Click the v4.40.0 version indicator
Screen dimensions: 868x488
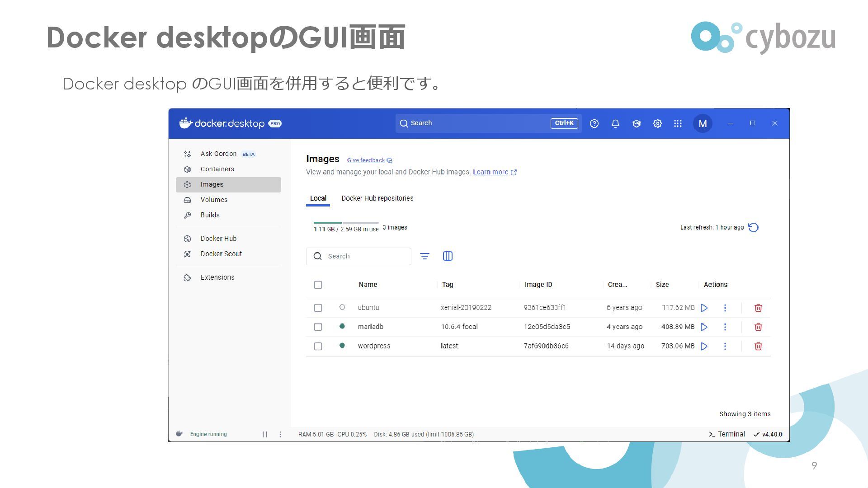point(768,434)
